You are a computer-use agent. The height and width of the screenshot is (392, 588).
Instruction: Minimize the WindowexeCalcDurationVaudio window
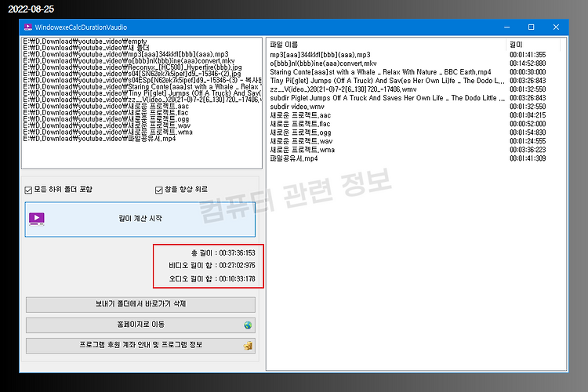(507, 27)
